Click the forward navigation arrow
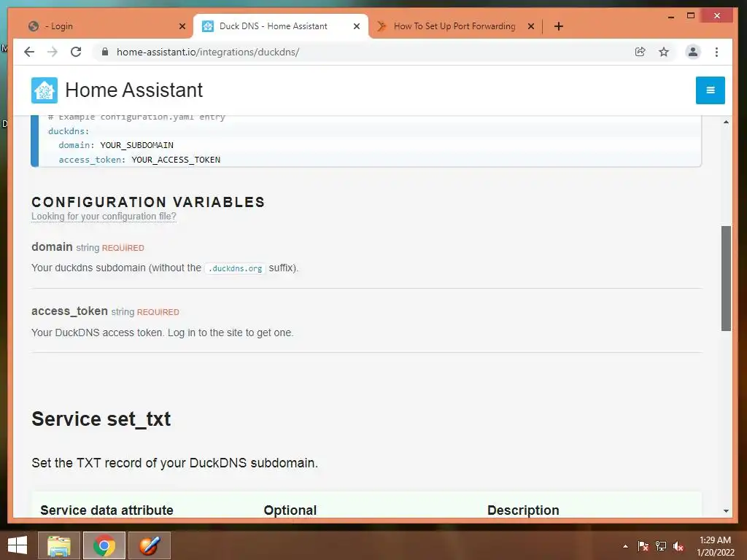Viewport: 747px width, 560px height. pos(53,52)
